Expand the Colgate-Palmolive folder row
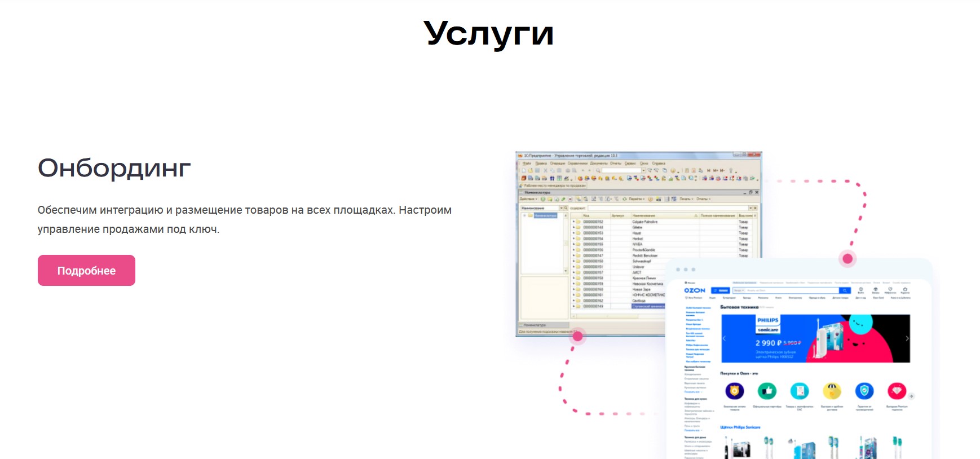This screenshot has width=980, height=459. 574,222
